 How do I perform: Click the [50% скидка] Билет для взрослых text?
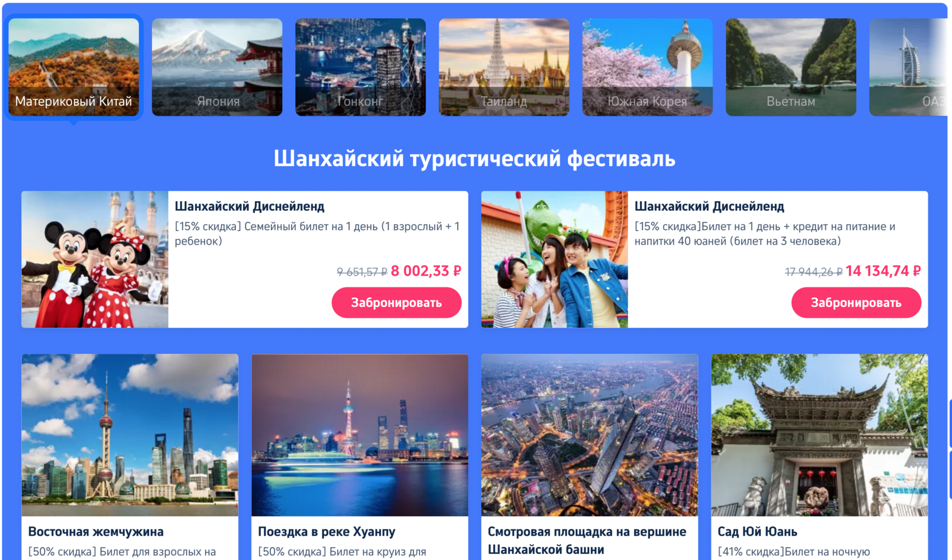[122, 552]
